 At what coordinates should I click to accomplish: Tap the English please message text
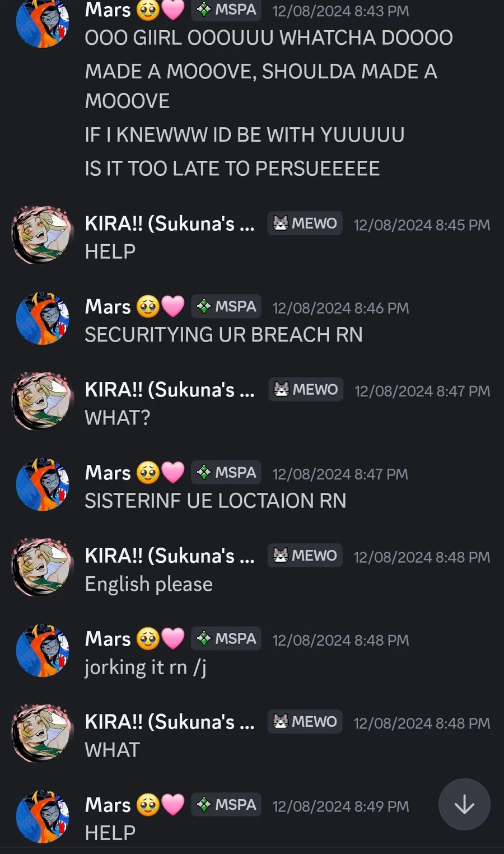point(149,584)
